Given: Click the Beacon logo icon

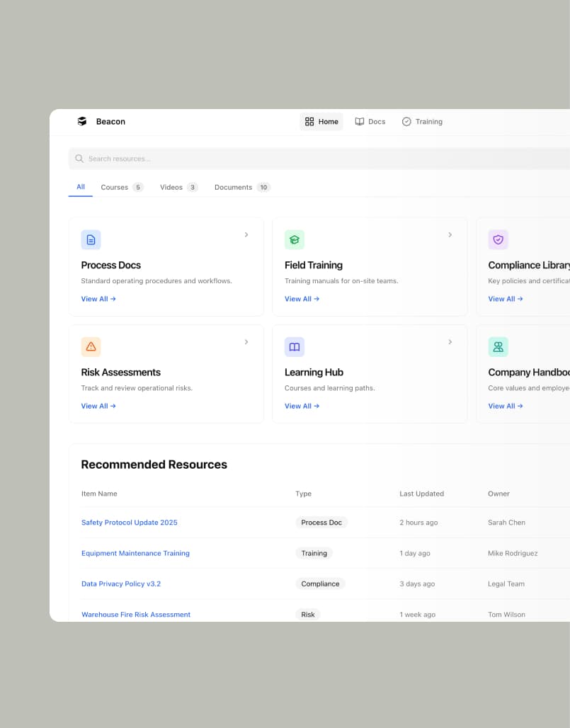Looking at the screenshot, I should pos(82,122).
